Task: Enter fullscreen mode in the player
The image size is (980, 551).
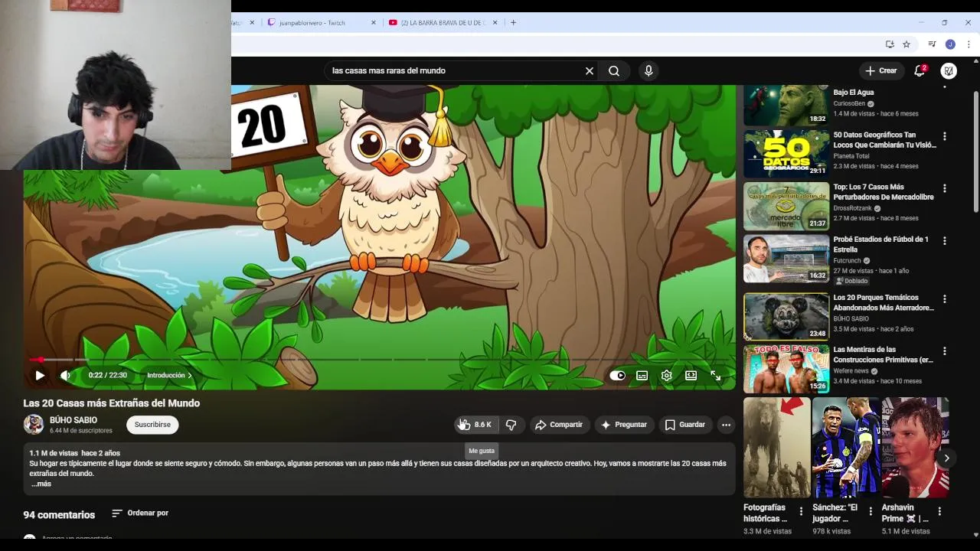Action: click(715, 376)
